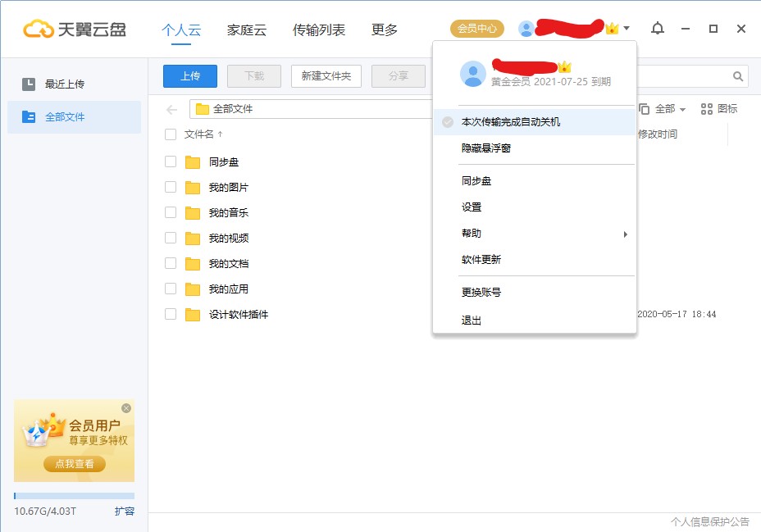Switch to 图标 grid view icon
The image size is (761, 532).
[707, 109]
